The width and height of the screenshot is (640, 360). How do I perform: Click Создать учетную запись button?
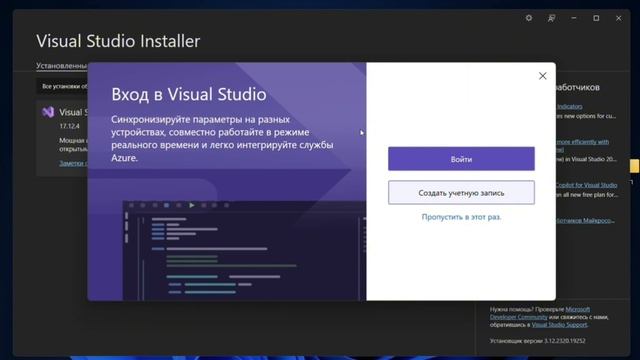461,193
